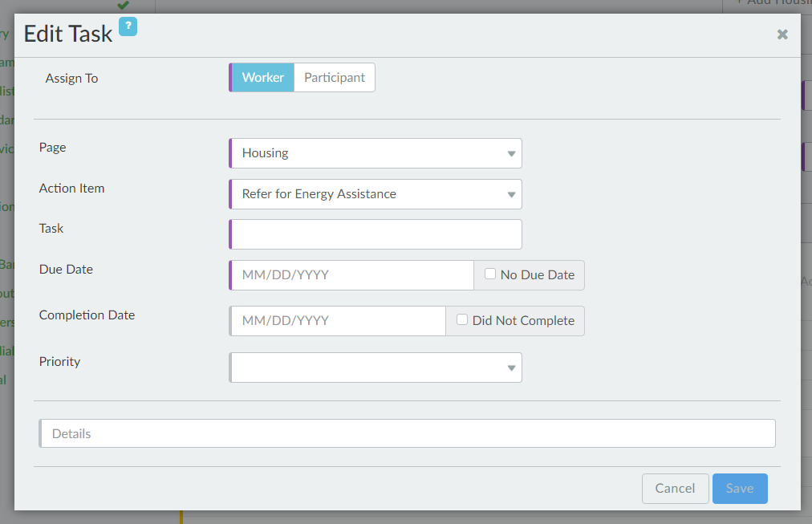Focus the Task text field
This screenshot has width=812, height=524.
tap(376, 234)
